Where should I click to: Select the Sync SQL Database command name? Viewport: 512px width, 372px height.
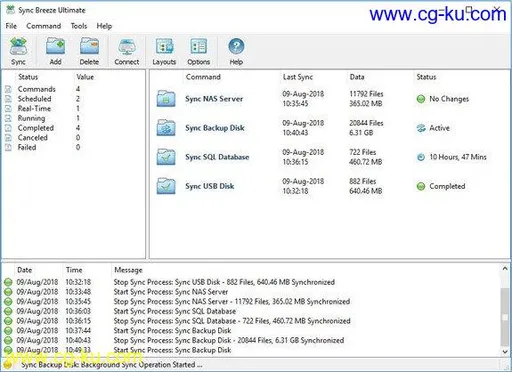[x=217, y=157]
